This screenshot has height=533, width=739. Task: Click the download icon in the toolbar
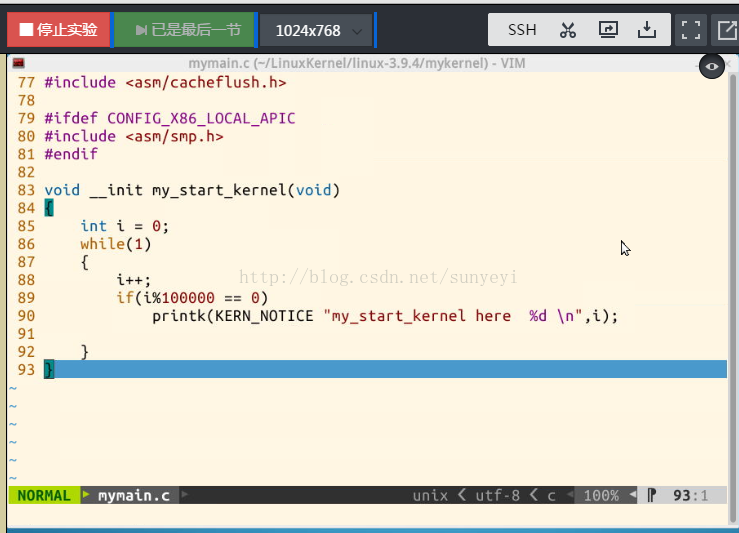[x=647, y=30]
